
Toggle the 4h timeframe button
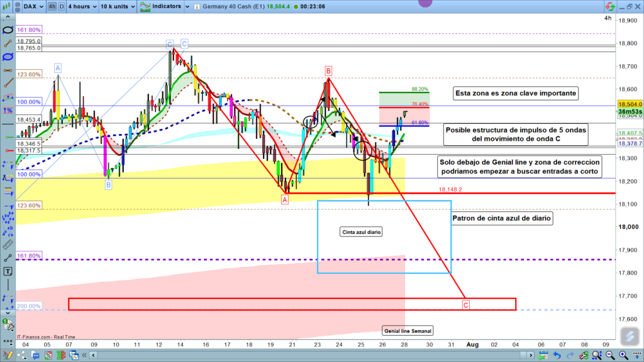click(x=52, y=7)
